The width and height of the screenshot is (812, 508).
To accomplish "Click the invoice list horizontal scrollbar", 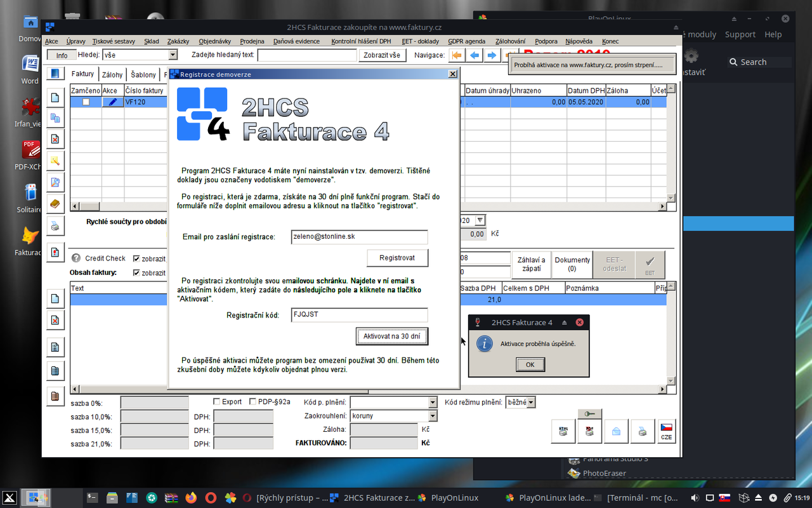I will (369, 206).
